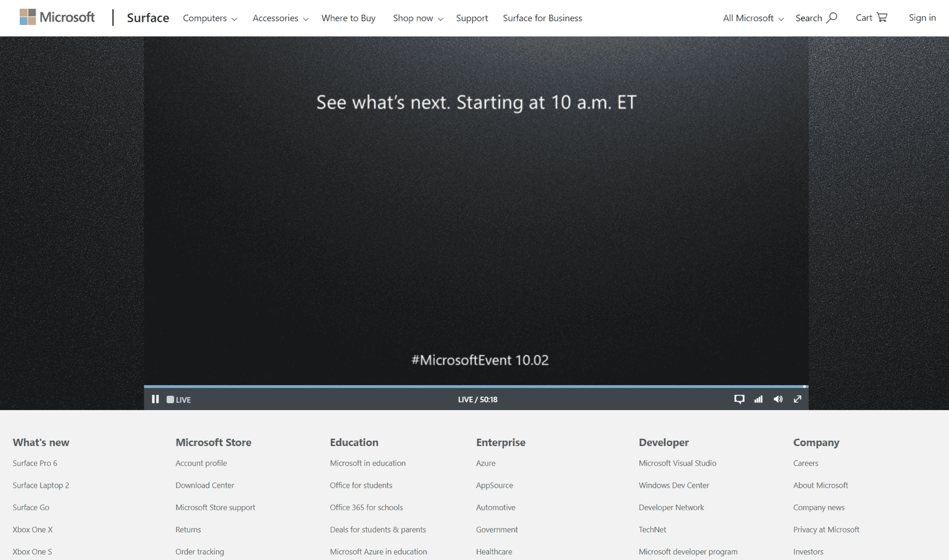
Task: Expand the All Microsoft dropdown
Action: coord(753,18)
